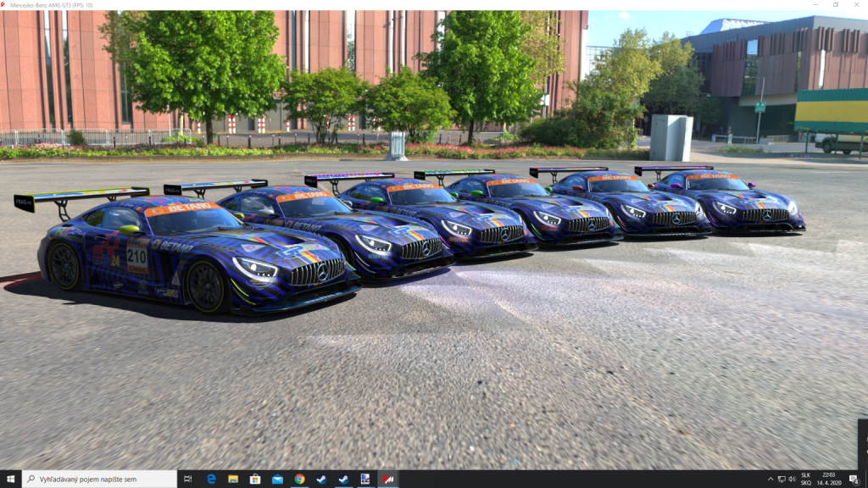Restore down the Mercedes-Benz AMG GT3 window
Screen dimensions: 868x488
pos(836,5)
